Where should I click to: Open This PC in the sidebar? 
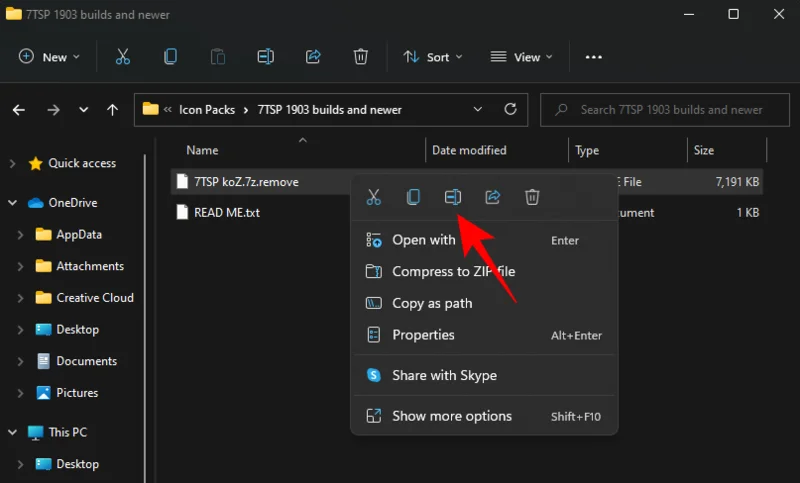[67, 432]
